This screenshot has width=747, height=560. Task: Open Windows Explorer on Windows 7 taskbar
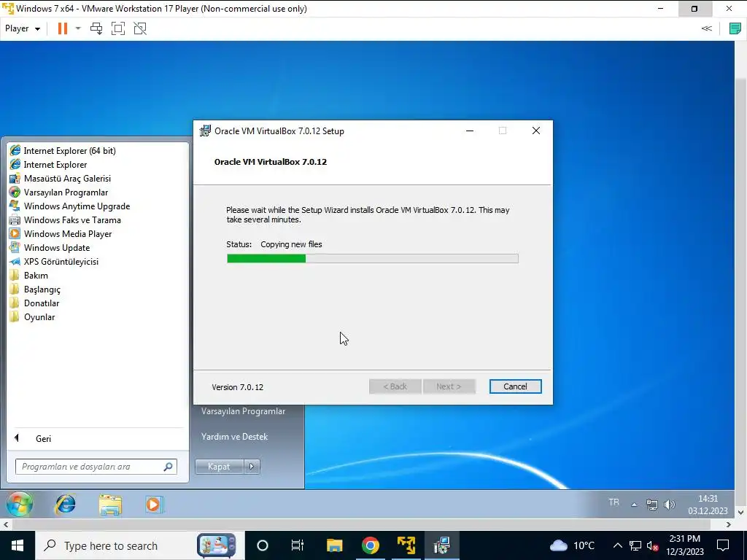110,504
